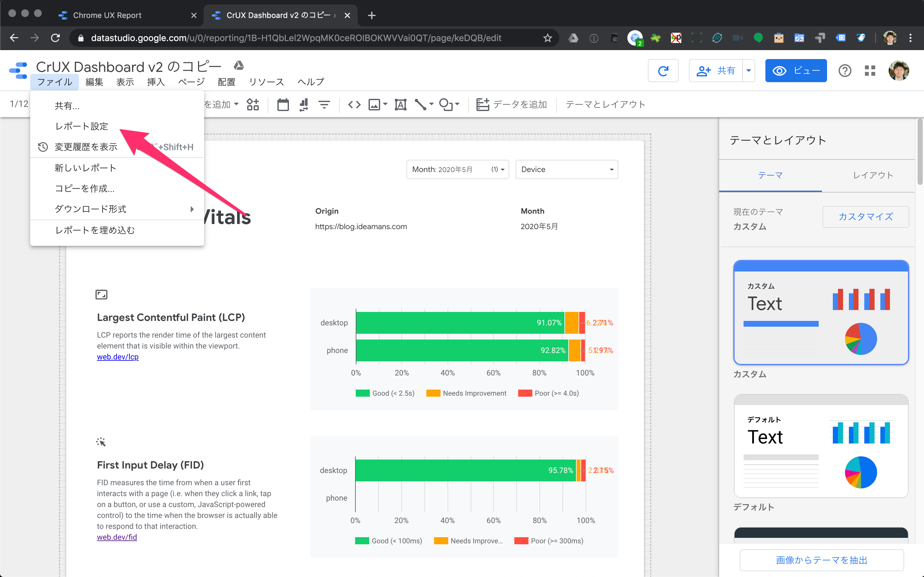Screen dimensions: 924x577
Task: Reload the page in Chrome
Action: coord(55,38)
